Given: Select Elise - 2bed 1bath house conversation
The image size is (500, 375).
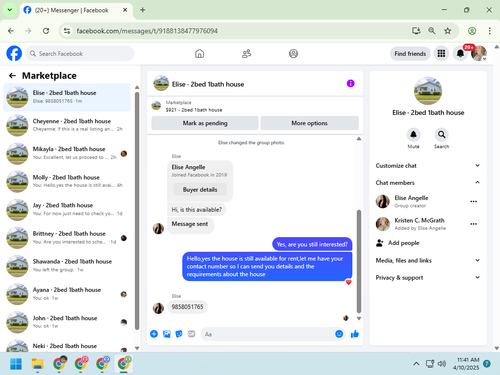Looking at the screenshot, I should pyautogui.click(x=67, y=97).
